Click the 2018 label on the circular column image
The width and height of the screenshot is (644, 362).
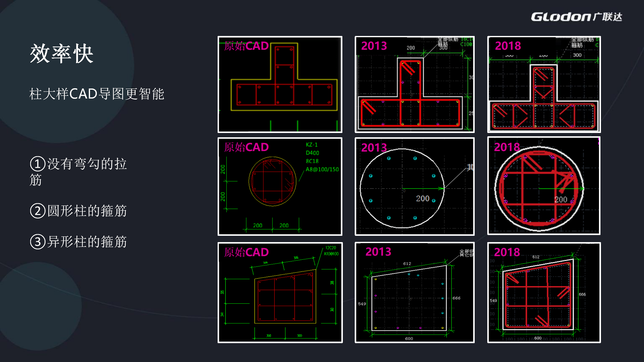(x=507, y=147)
